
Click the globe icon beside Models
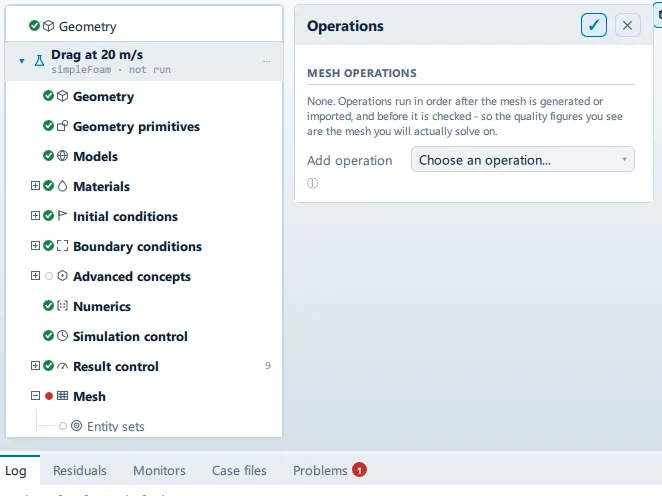(x=62, y=156)
